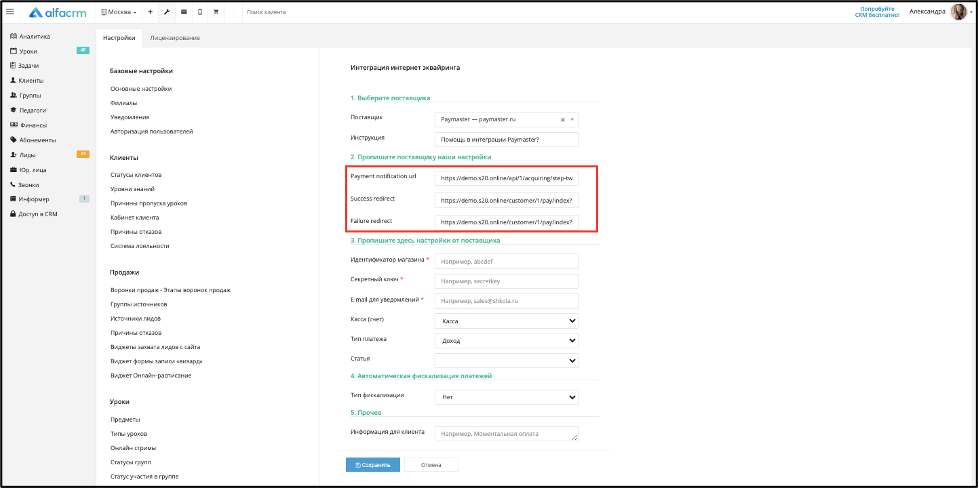The height and width of the screenshot is (489, 979).
Task: Open Филиалы settings link
Action: tap(124, 103)
